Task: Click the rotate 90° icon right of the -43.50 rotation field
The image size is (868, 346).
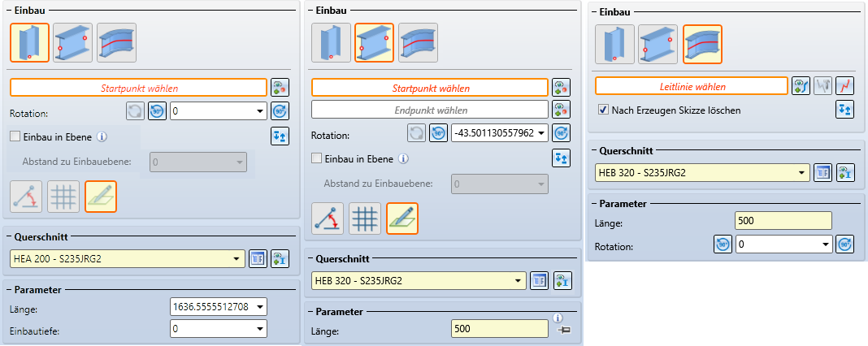Action: [x=561, y=133]
